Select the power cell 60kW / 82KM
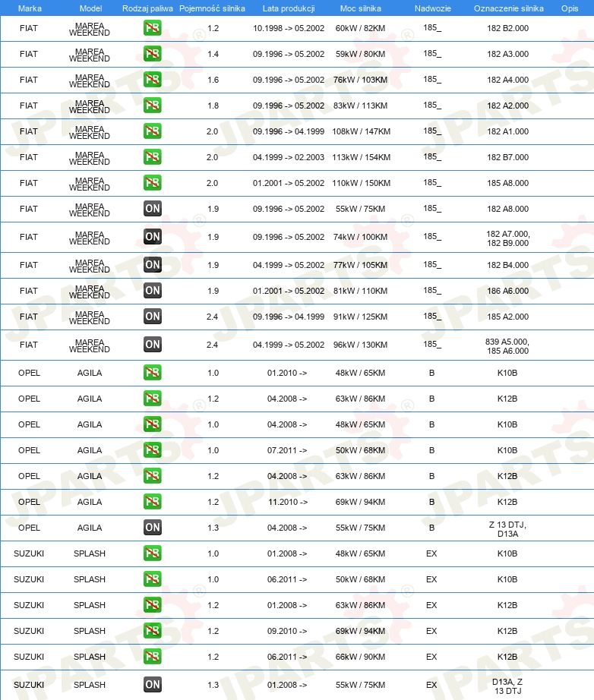 (x=360, y=28)
